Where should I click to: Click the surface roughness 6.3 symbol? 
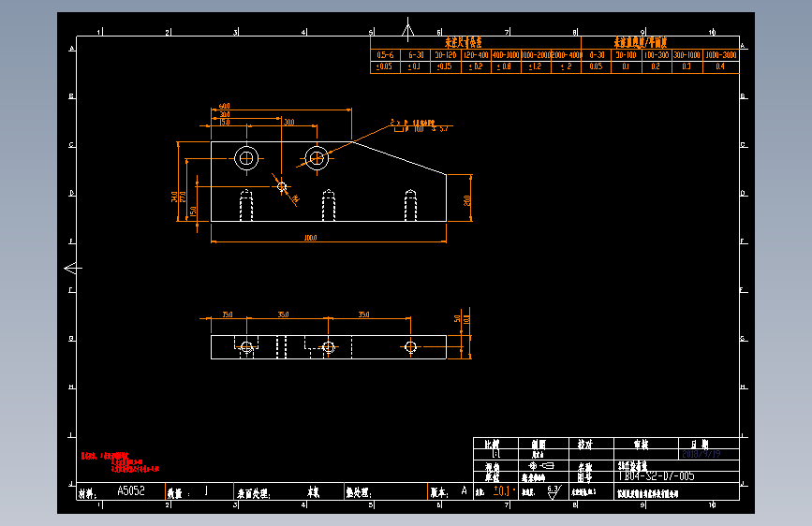(554, 491)
